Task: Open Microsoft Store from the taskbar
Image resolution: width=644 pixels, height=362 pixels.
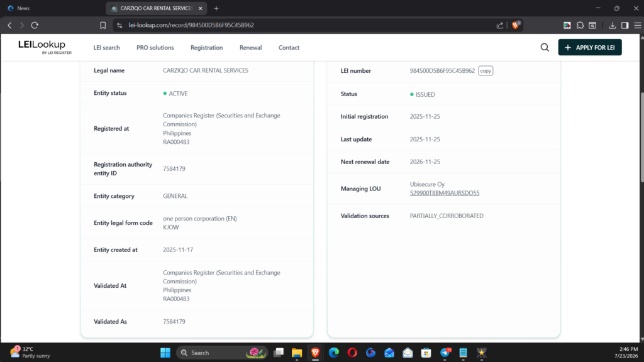Action: tap(426, 353)
